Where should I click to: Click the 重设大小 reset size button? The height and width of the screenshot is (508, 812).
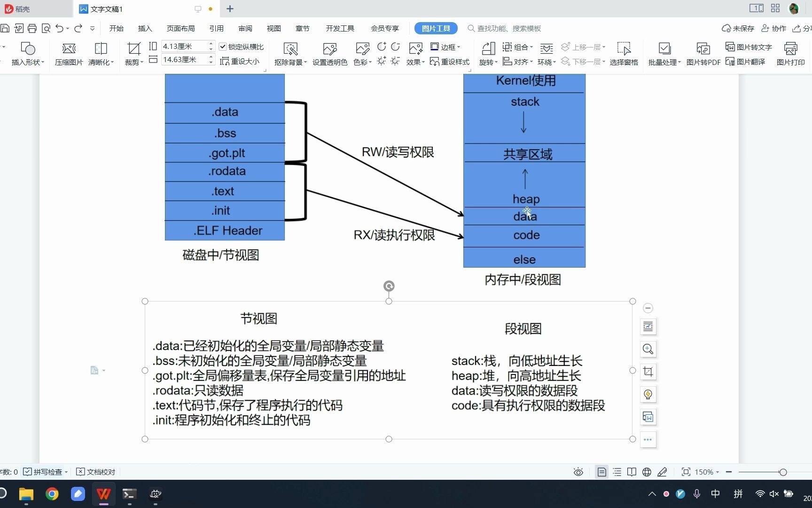(x=240, y=61)
